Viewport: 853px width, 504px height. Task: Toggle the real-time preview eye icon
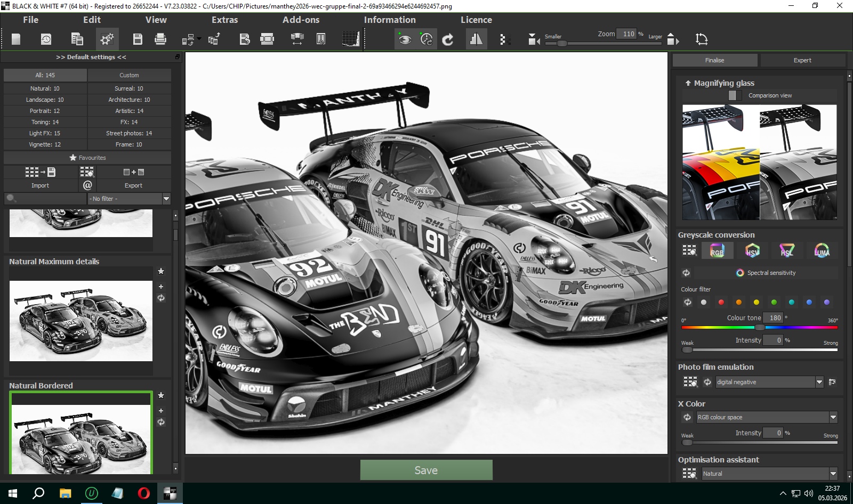tap(405, 39)
